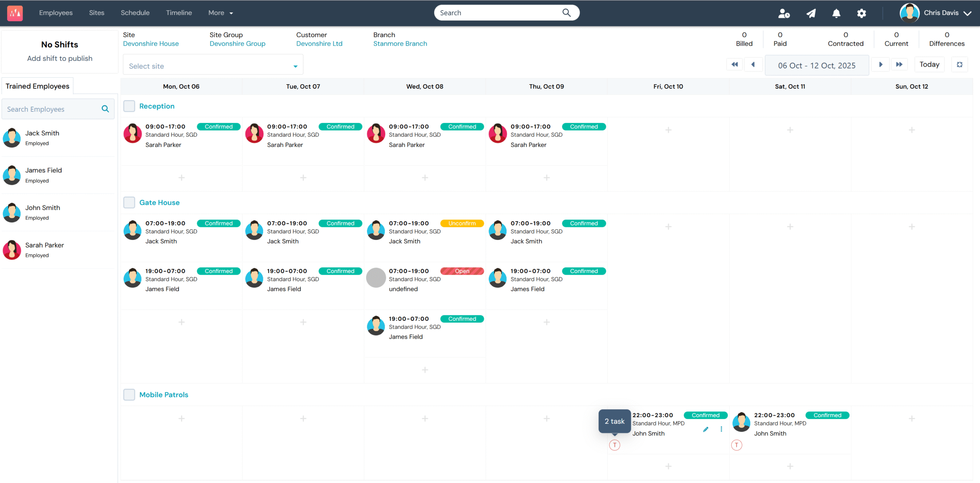This screenshot has height=483, width=980.
Task: Click the task 'T' badge under Saturday's shift
Action: click(736, 445)
